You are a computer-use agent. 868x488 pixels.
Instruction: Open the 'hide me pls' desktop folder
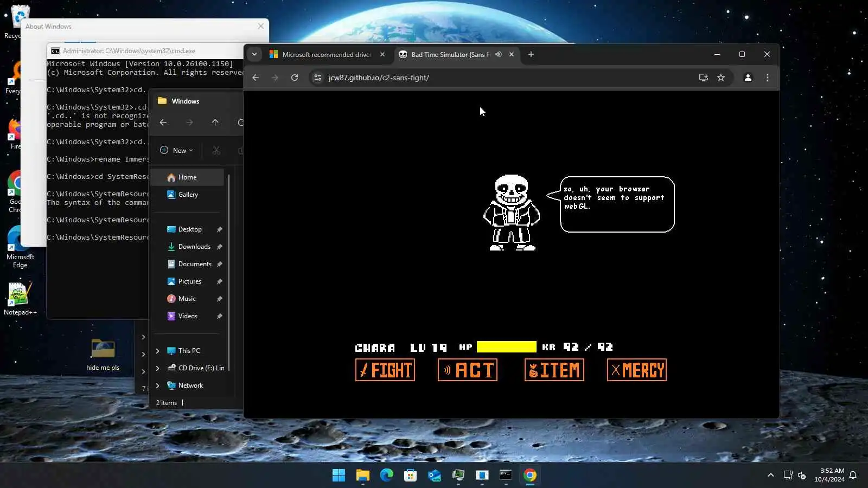coord(103,355)
